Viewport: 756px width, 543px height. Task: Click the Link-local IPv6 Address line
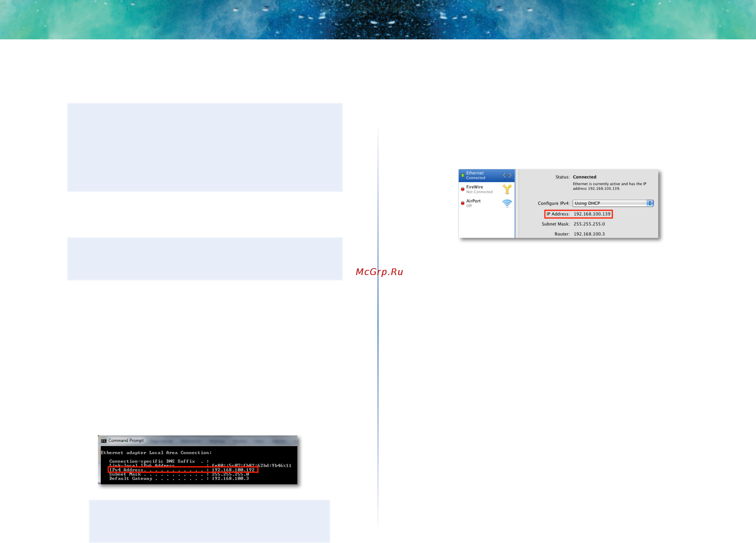coord(200,465)
